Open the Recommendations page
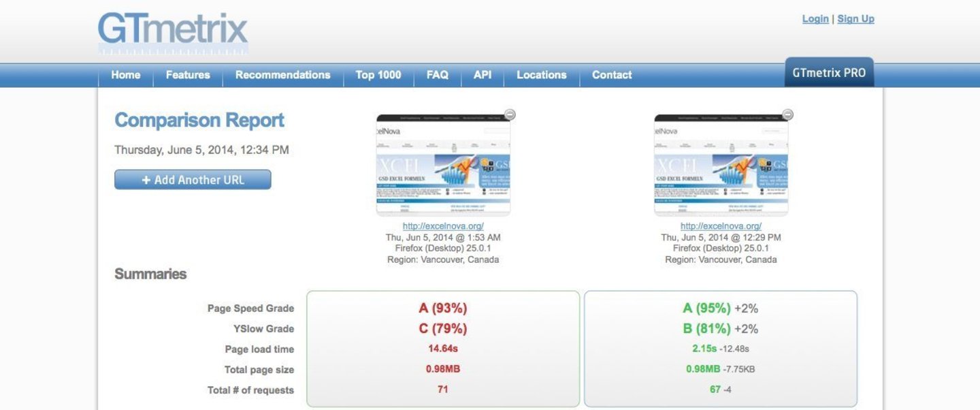Screen dimensions: 980x410 (283, 75)
